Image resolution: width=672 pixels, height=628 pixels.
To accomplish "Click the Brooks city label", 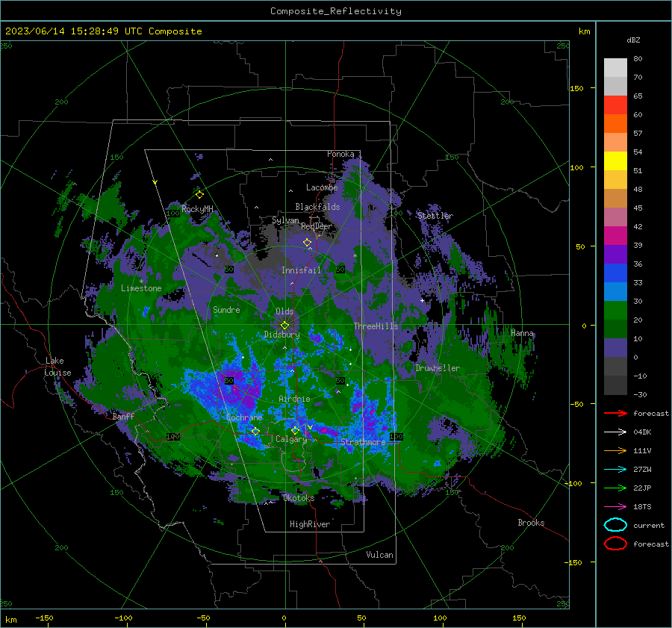I will pos(531,523).
